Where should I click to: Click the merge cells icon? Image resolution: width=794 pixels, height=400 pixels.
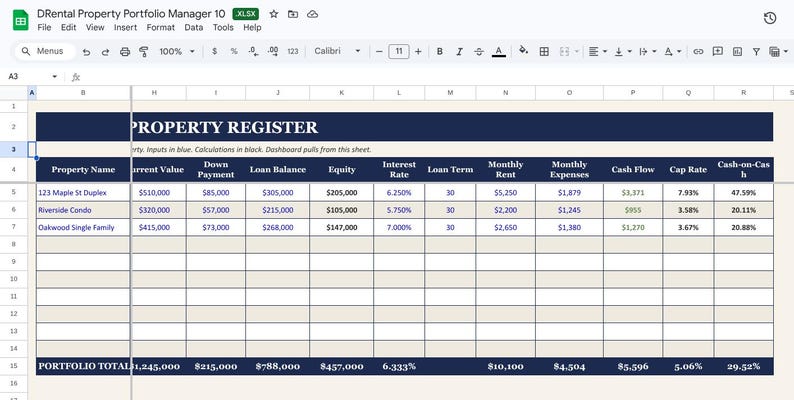pos(564,51)
